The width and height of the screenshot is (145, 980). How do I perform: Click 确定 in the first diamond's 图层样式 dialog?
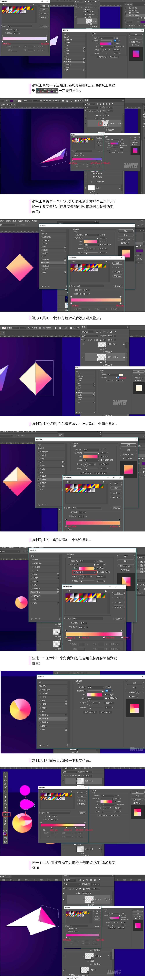coord(126,231)
